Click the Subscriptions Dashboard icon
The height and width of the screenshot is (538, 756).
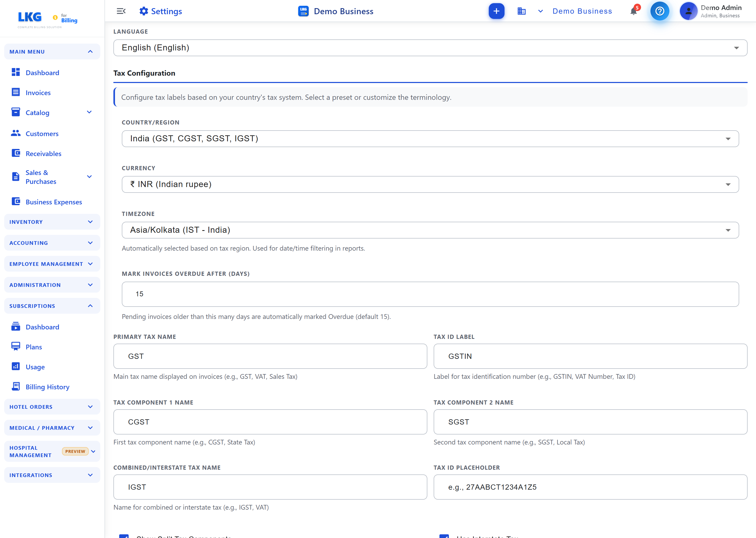[15, 327]
